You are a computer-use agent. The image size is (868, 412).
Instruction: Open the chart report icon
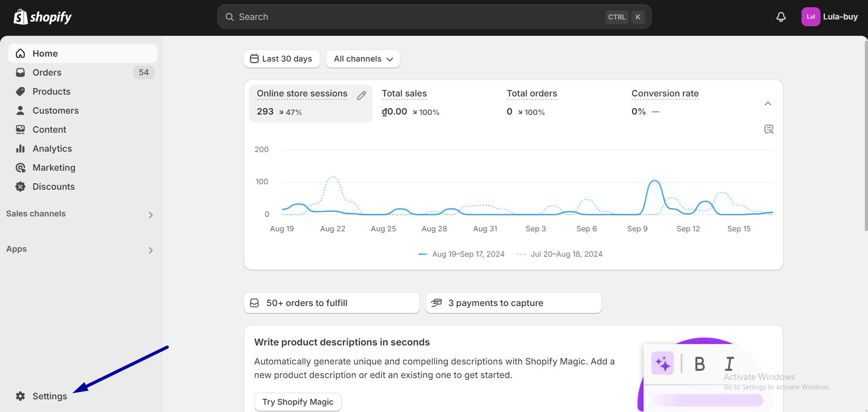768,129
